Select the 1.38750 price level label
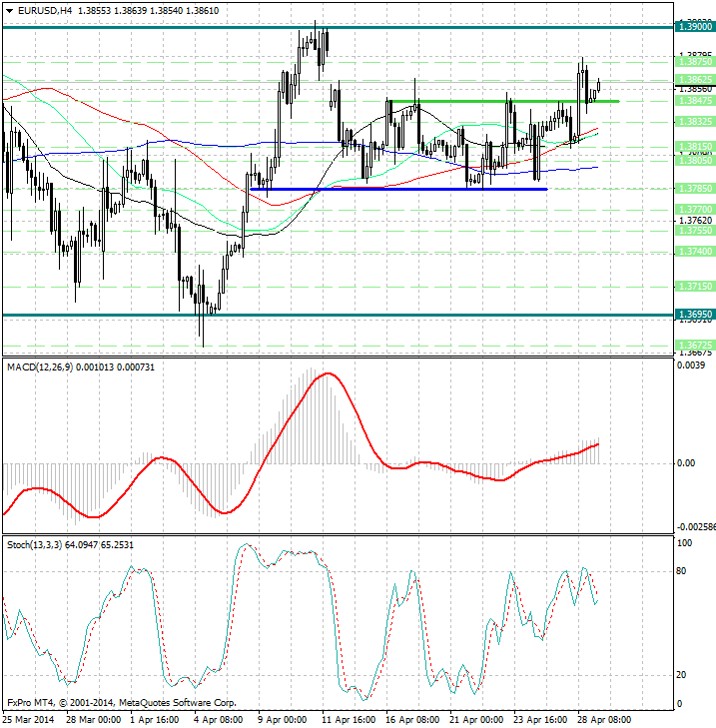 point(695,62)
